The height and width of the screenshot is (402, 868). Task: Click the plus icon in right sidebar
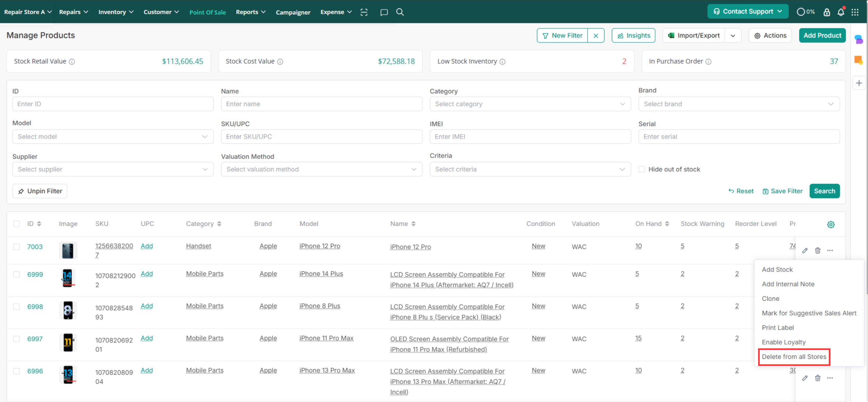pyautogui.click(x=858, y=83)
